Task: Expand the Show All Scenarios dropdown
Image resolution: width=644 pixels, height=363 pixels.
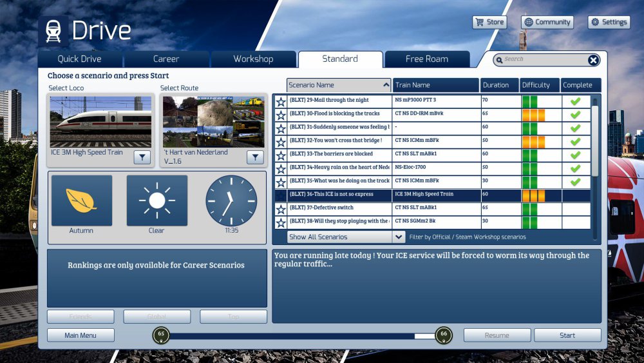Action: point(399,237)
